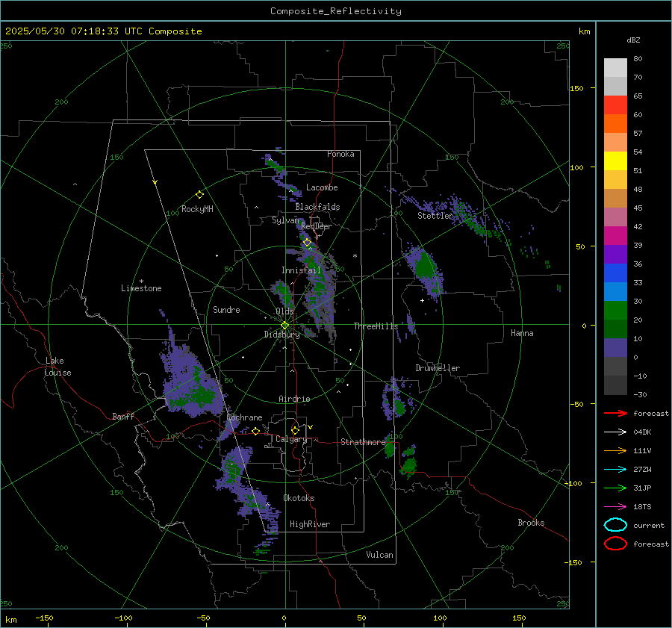672x628 pixels.
Task: Click the 80 dBZ light gray swatch
Action: coord(615,67)
